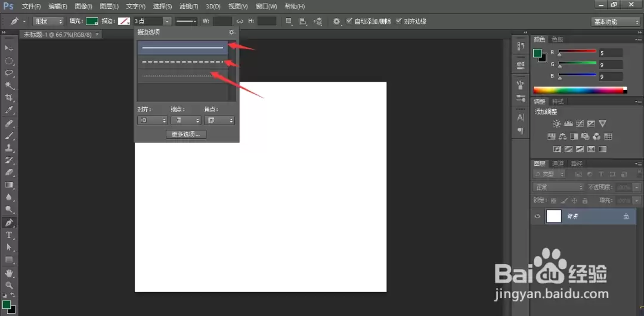Screen dimensions: 644x316
Task: Select the Elliptical Marquee tool
Action: pos(8,61)
